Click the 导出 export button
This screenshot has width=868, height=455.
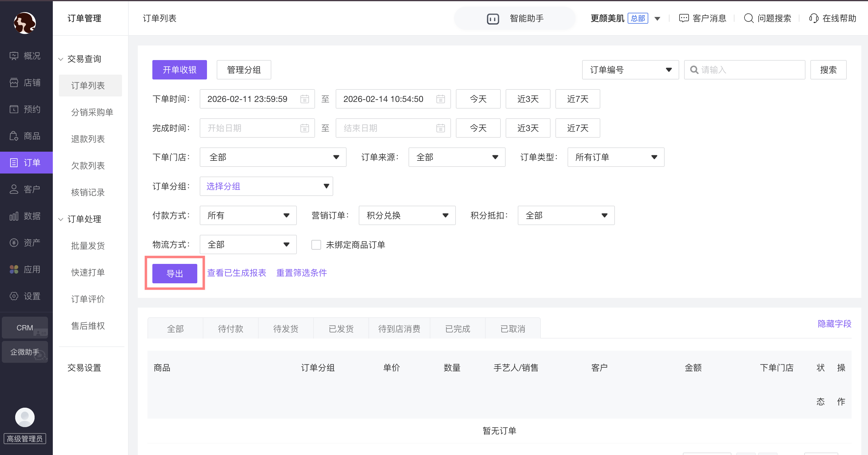click(175, 274)
